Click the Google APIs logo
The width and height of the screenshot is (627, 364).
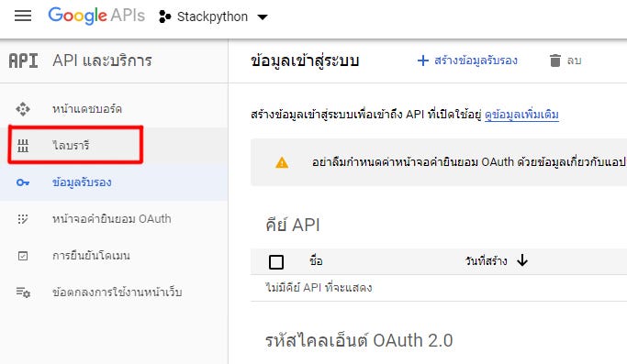96,16
